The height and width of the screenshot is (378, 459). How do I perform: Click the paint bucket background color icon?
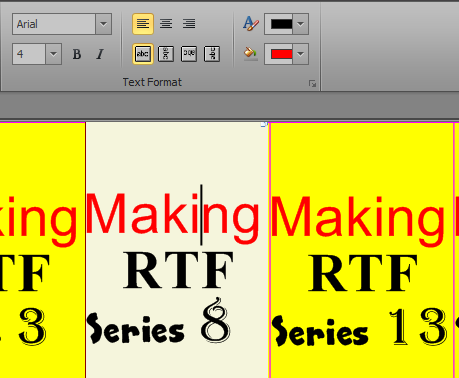pos(250,54)
